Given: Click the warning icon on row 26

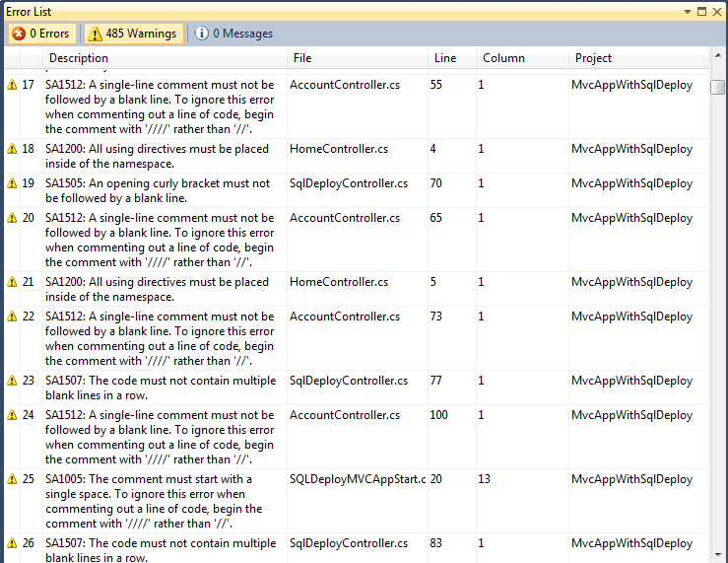Looking at the screenshot, I should point(12,543).
